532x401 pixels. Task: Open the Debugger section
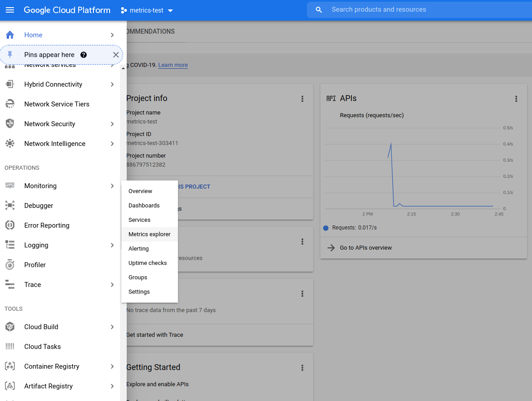pyautogui.click(x=38, y=205)
